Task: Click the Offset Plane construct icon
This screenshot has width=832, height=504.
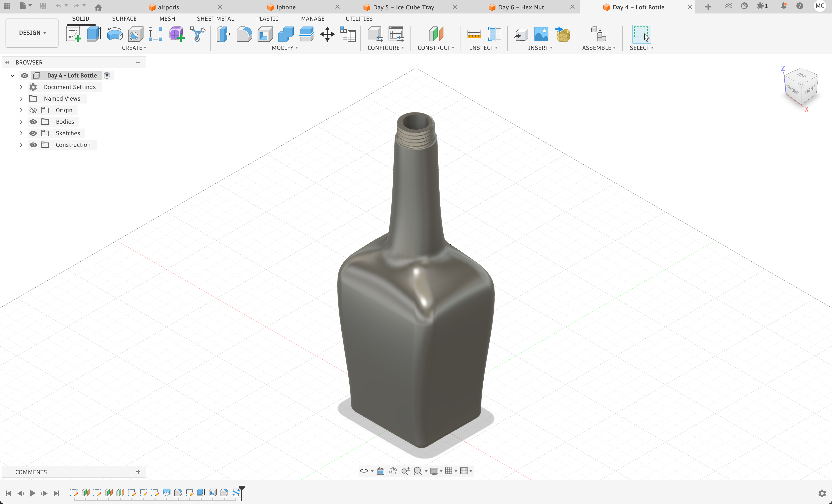Action: [435, 34]
